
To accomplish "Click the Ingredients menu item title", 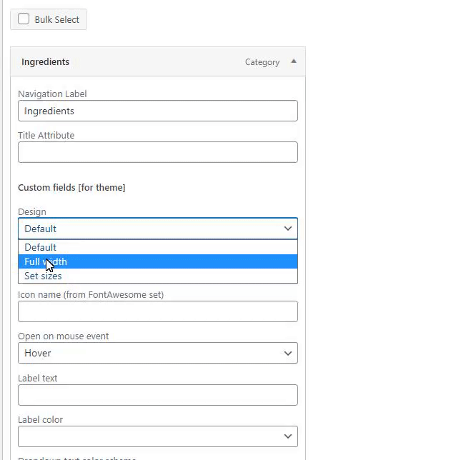I will pyautogui.click(x=45, y=62).
